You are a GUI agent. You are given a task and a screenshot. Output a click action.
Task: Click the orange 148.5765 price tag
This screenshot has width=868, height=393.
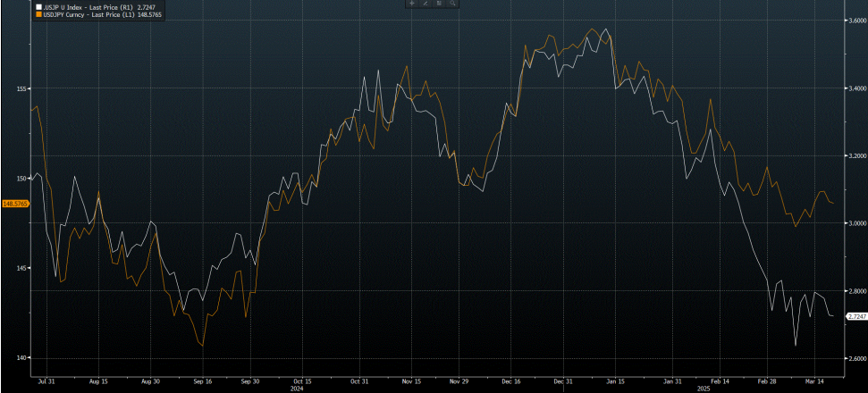(15, 204)
